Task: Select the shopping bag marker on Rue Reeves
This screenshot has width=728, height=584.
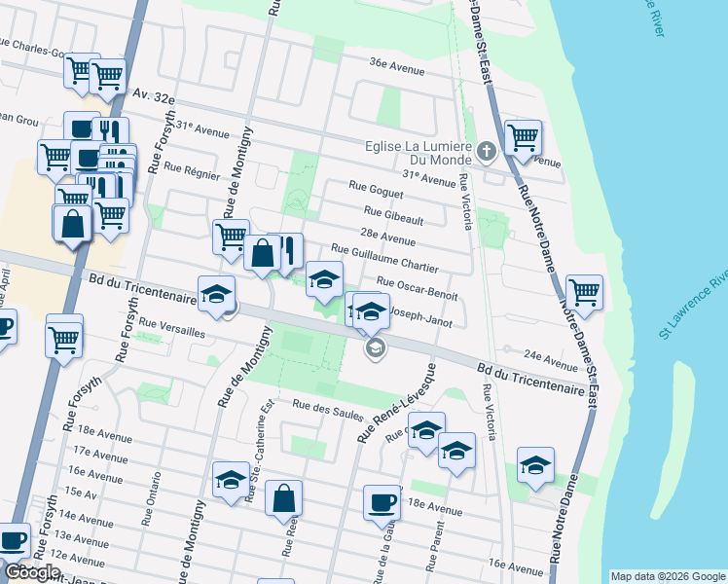Action: pyautogui.click(x=283, y=500)
